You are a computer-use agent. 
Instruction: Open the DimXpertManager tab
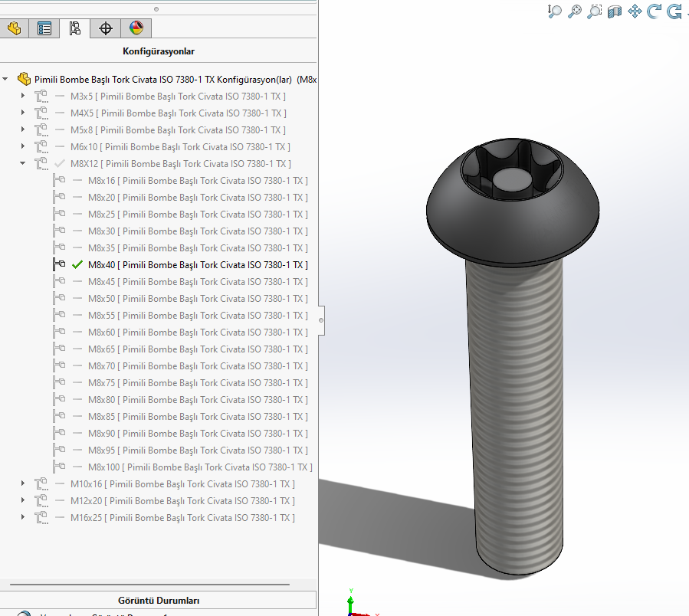tap(106, 28)
